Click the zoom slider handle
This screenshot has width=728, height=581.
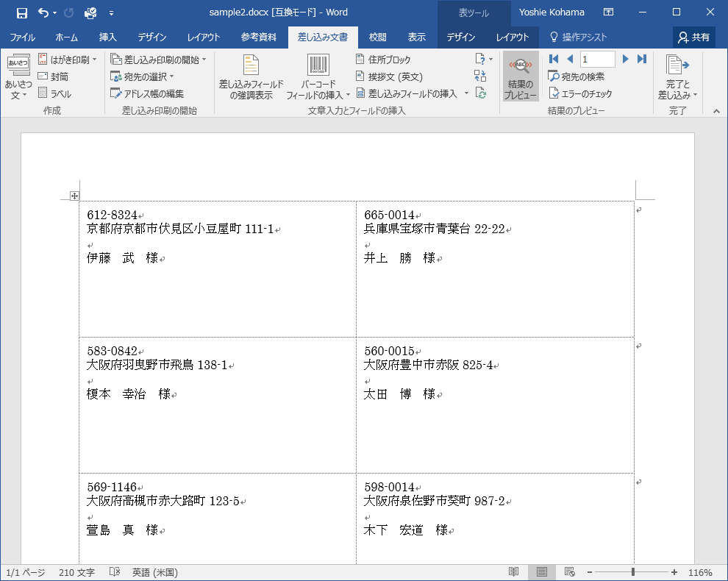point(633,572)
